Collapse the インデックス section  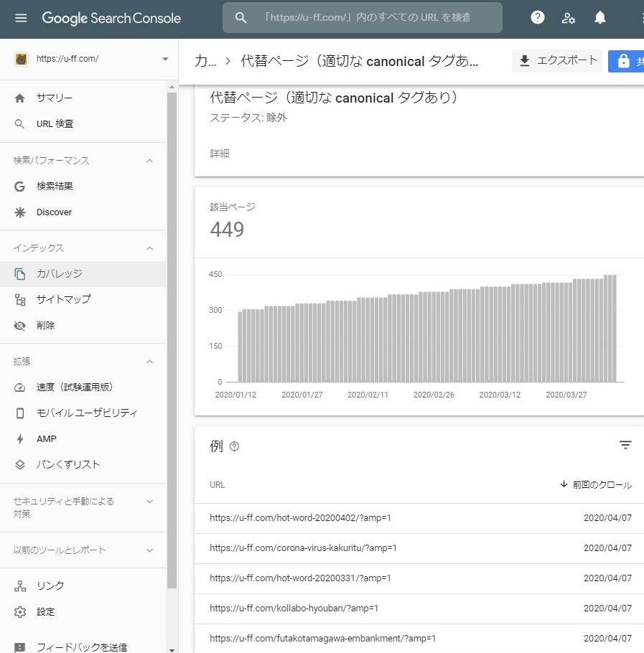point(149,248)
